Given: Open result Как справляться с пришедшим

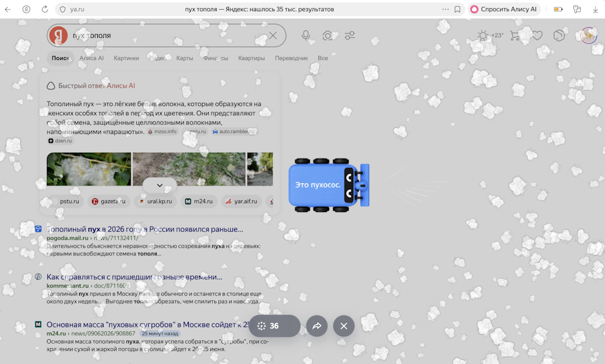Looking at the screenshot, I should [x=134, y=277].
